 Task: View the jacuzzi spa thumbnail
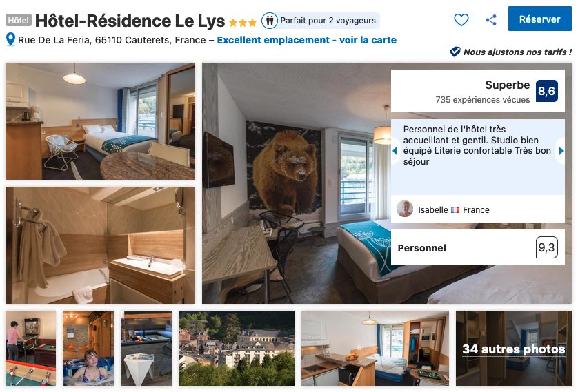[x=88, y=349]
